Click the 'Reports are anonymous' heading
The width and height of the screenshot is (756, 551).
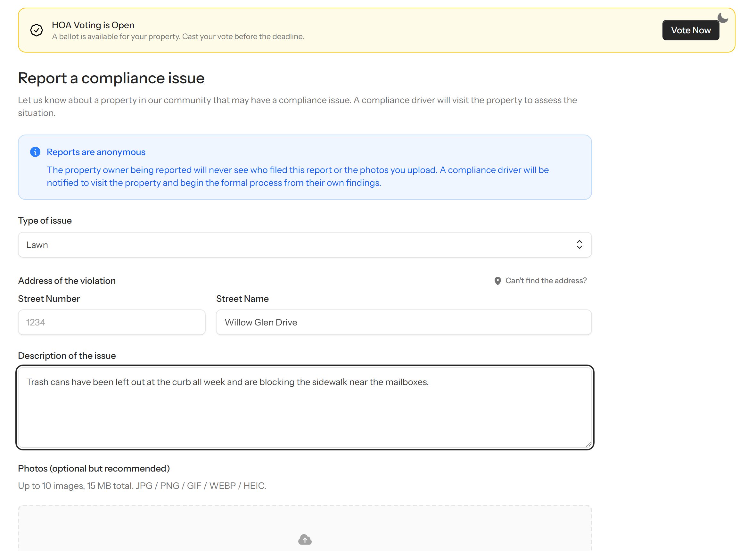(96, 152)
